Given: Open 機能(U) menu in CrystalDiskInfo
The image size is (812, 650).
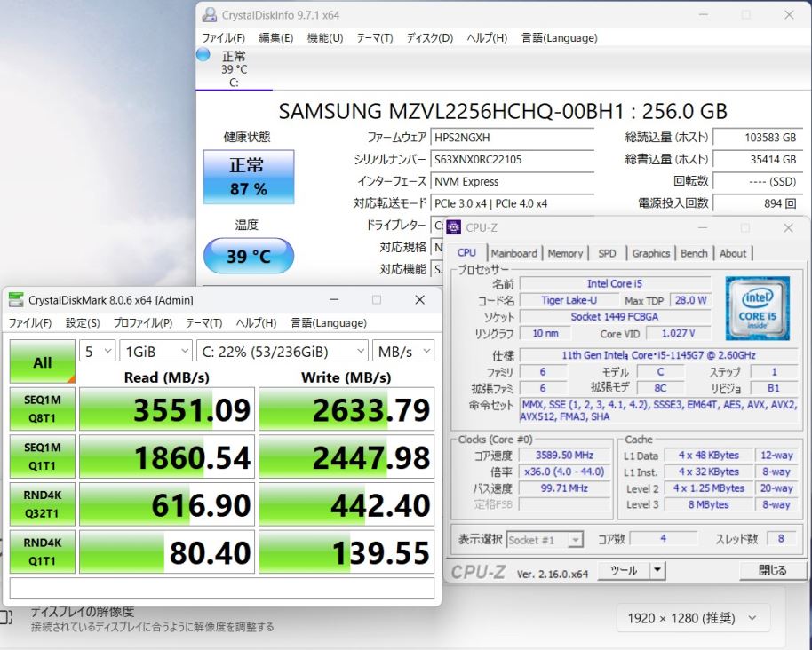Looking at the screenshot, I should [324, 38].
